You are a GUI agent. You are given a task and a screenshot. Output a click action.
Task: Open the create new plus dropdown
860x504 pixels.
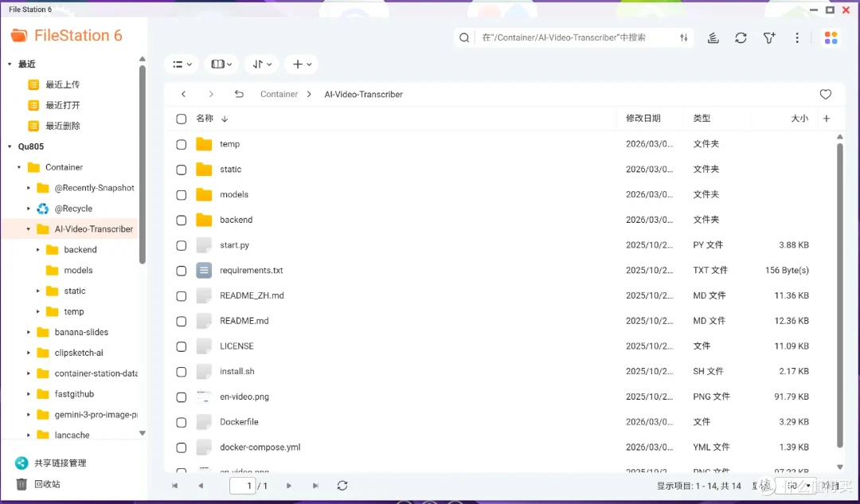[302, 64]
